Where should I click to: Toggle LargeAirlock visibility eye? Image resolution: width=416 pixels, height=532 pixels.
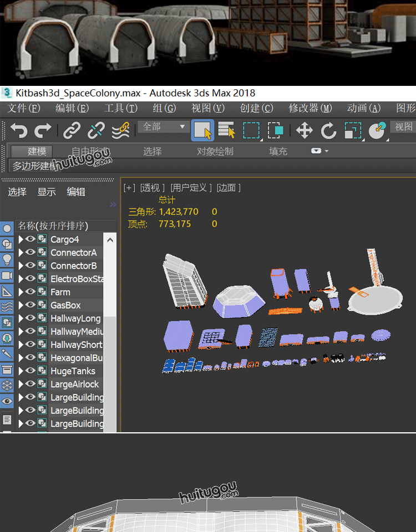point(31,383)
